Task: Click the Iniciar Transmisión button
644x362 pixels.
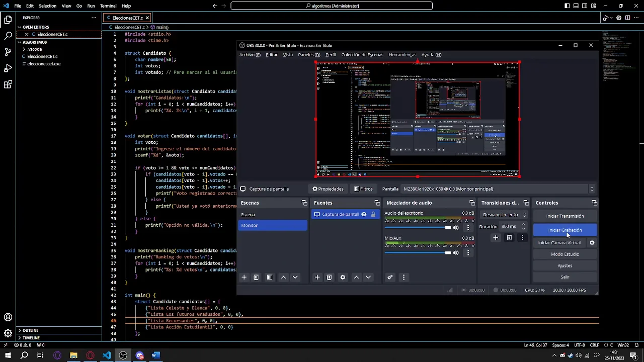Action: tap(565, 216)
